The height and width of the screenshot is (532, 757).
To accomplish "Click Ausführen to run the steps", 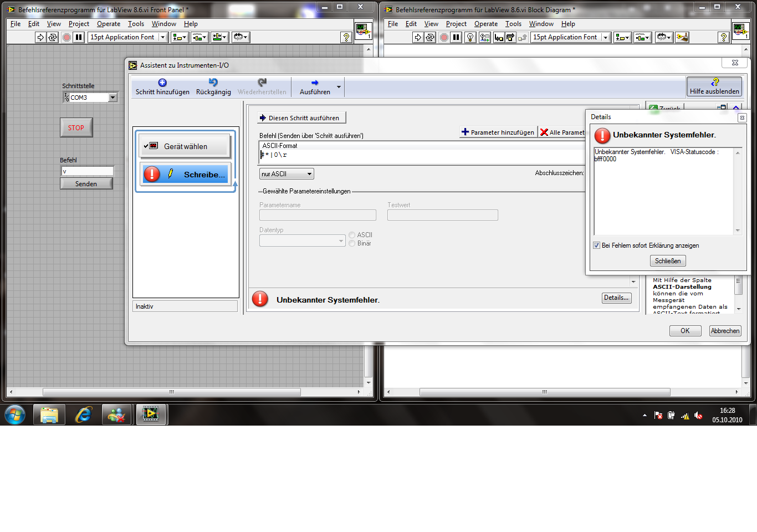I will click(x=315, y=87).
